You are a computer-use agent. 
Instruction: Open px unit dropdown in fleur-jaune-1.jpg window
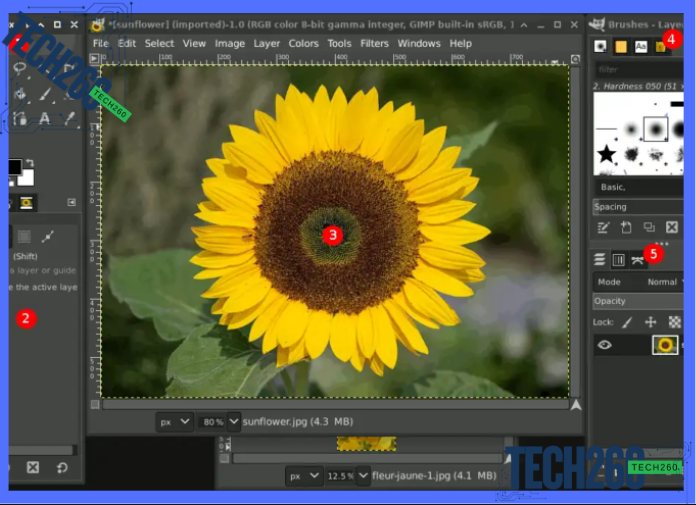tap(304, 476)
